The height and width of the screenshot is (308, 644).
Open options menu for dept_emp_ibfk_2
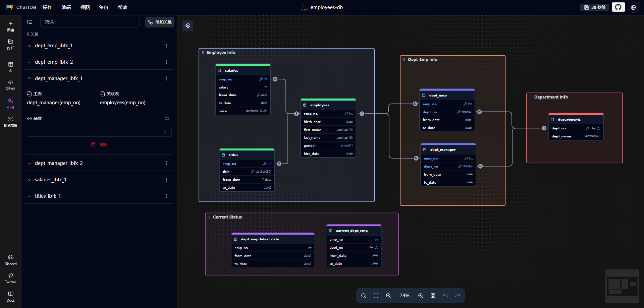(166, 62)
